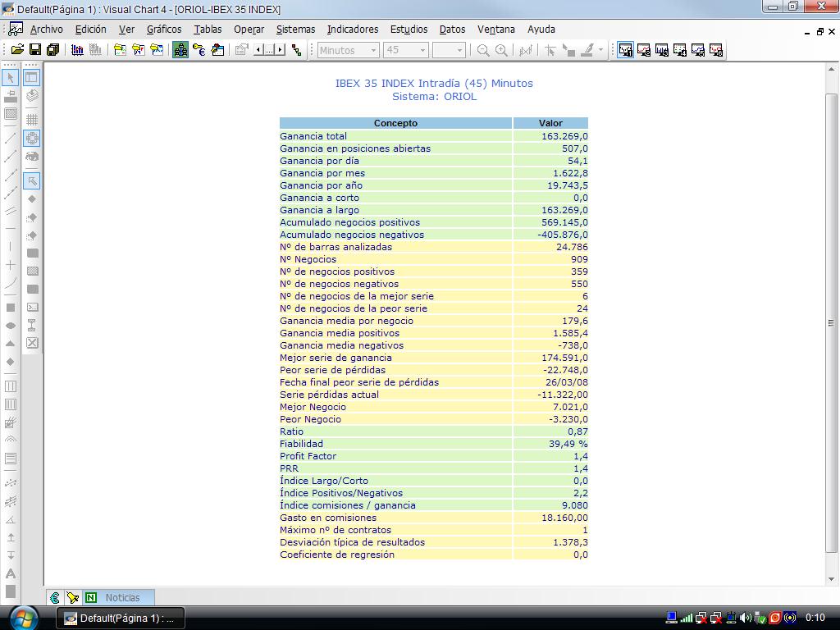Open the Minutos time unit dropdown

click(x=373, y=50)
